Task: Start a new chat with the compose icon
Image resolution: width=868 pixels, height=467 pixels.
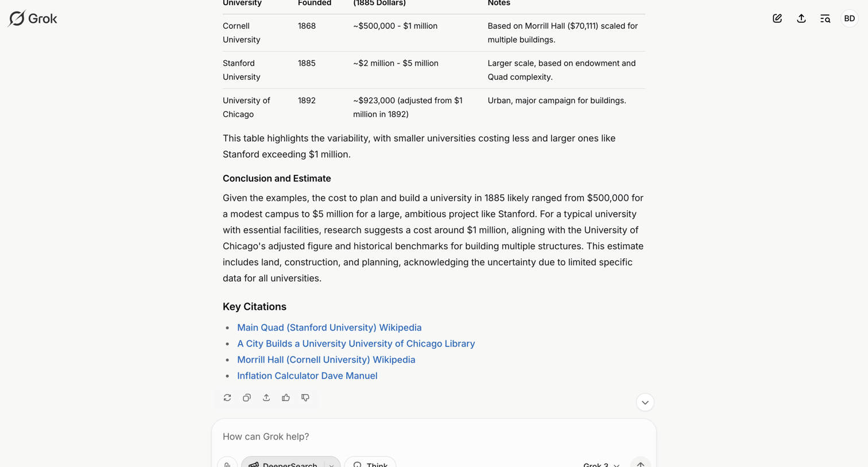Action: 777,18
